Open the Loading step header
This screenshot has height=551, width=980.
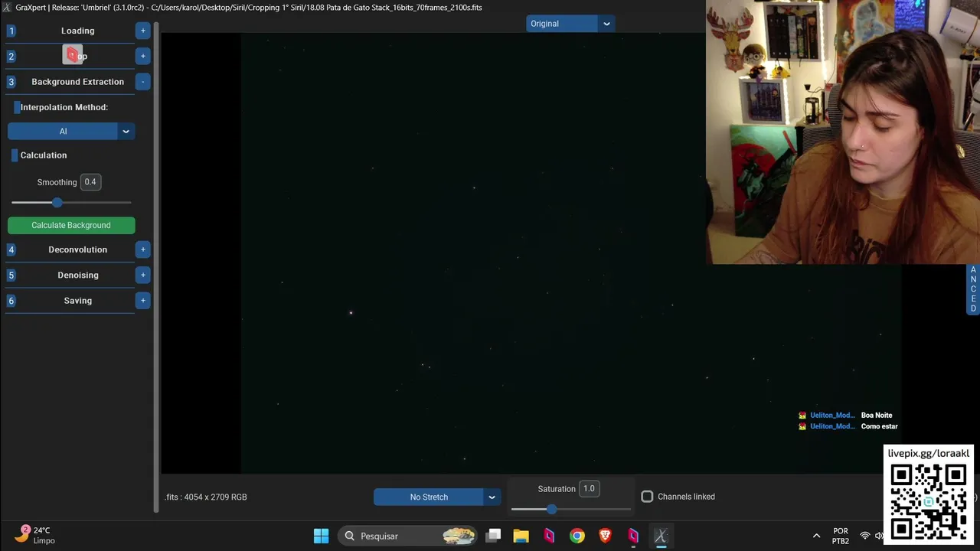click(x=77, y=31)
